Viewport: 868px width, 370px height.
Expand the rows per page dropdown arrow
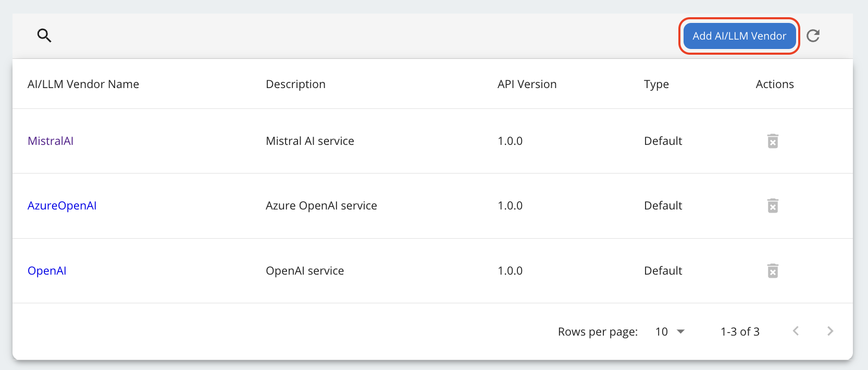click(680, 331)
